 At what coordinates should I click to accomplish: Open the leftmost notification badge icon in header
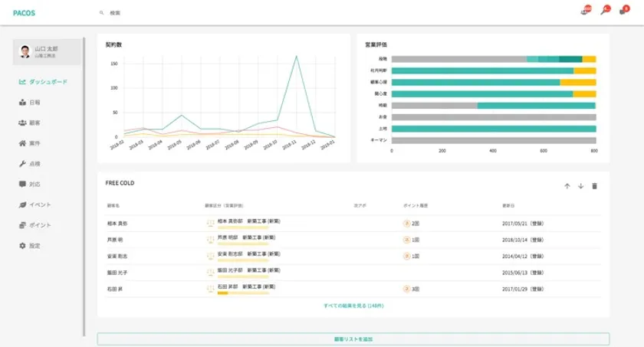coord(586,11)
